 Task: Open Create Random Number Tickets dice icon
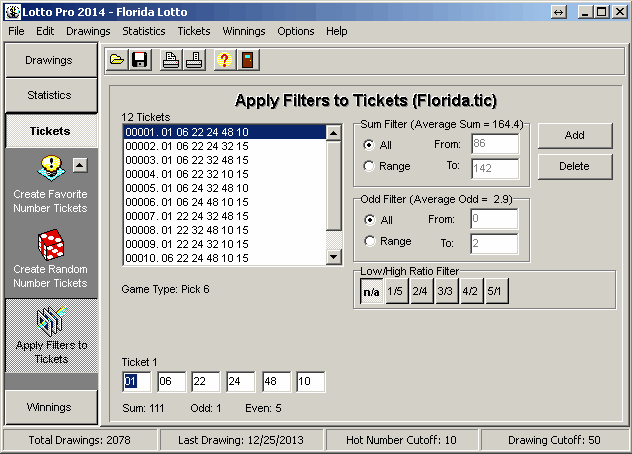click(51, 244)
